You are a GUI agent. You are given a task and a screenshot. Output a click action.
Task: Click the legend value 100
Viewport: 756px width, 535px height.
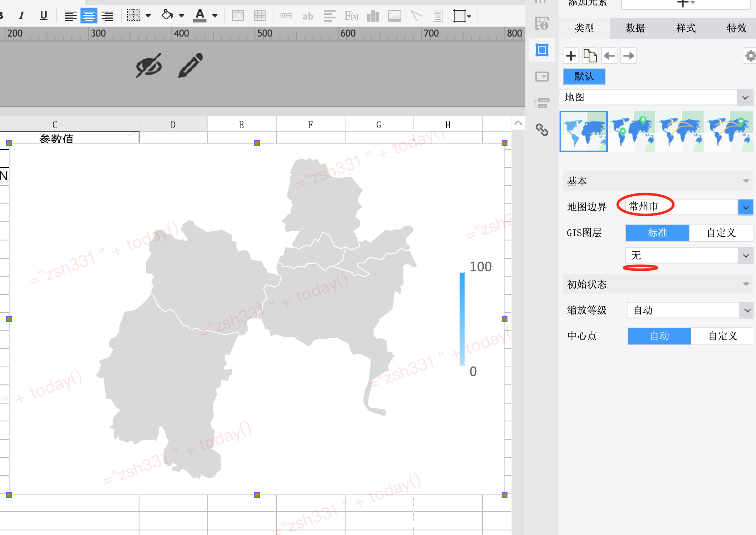[x=480, y=267]
